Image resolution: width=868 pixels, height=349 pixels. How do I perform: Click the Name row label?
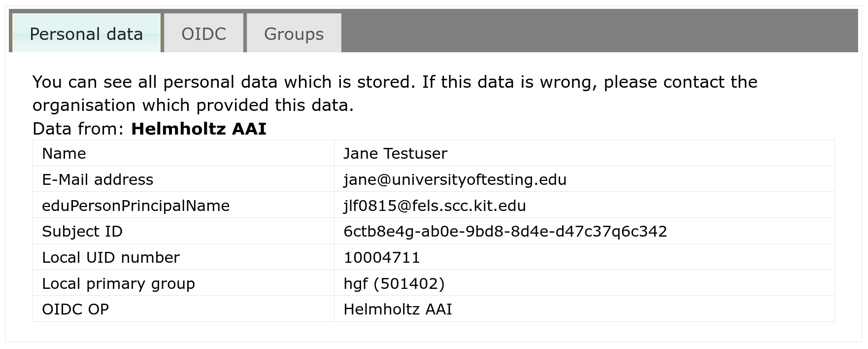(x=64, y=153)
